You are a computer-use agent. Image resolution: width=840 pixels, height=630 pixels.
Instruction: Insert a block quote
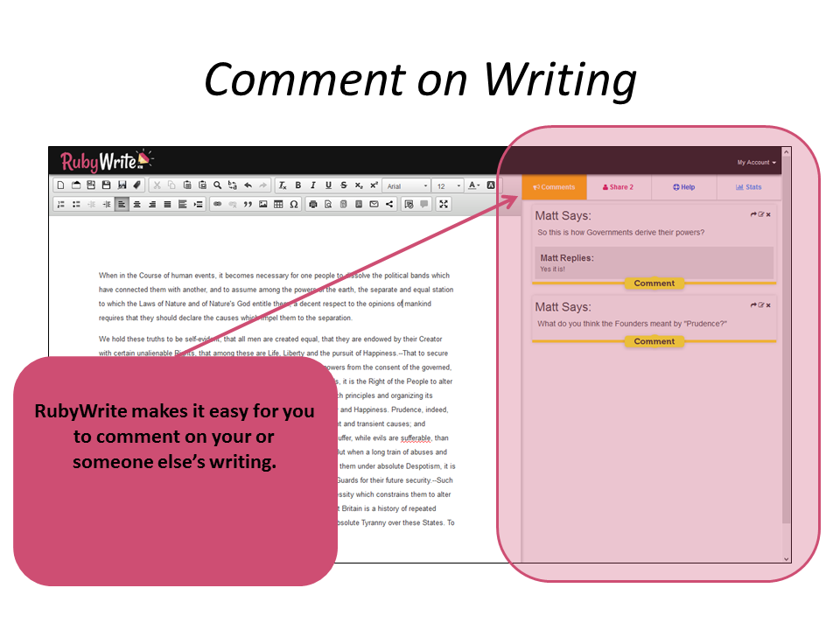pyautogui.click(x=248, y=204)
